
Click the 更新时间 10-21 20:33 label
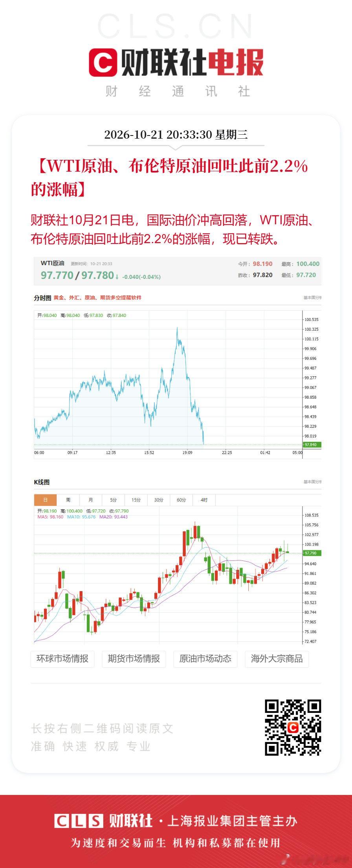pos(92,264)
